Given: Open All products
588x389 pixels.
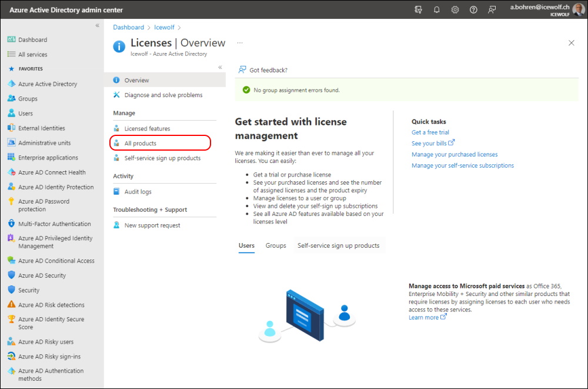Looking at the screenshot, I should [161, 143].
